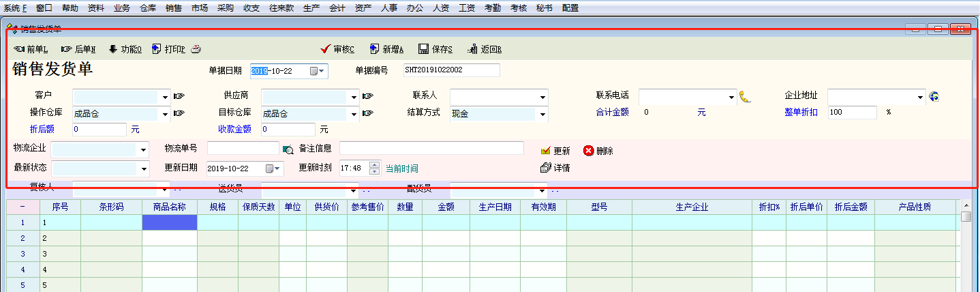Expand the 物流企业 dropdown
This screenshot has height=292, width=980.
(x=144, y=149)
